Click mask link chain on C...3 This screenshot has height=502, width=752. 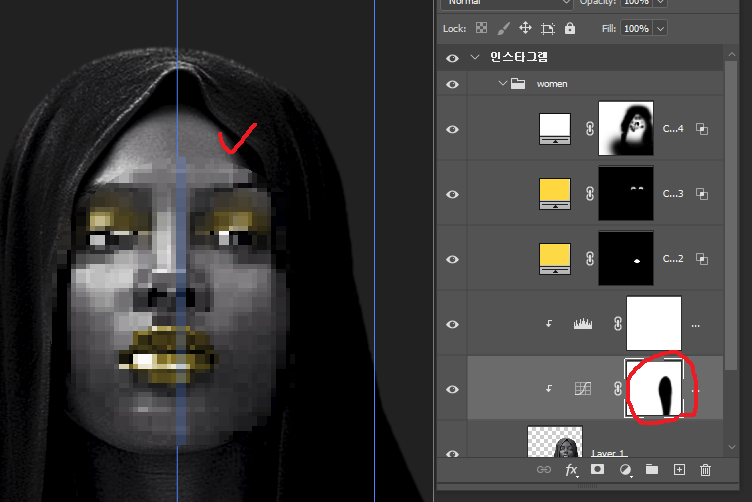tap(590, 193)
